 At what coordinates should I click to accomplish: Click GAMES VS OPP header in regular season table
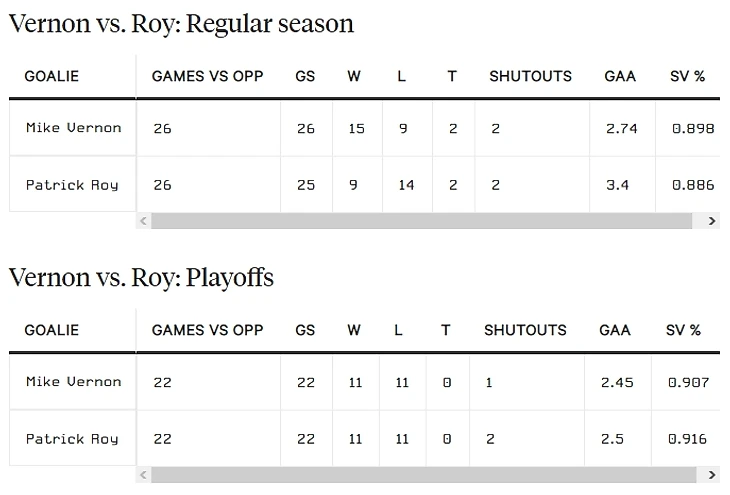[x=207, y=76]
